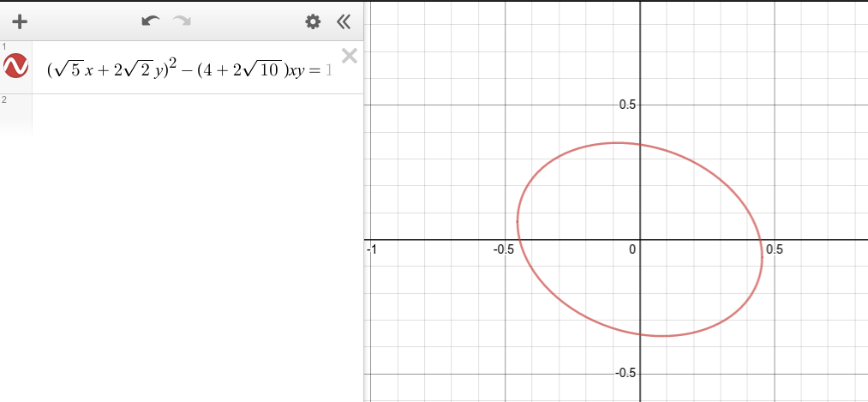
Task: Click the ellipse's negative x-axis intercept
Action: (x=520, y=240)
